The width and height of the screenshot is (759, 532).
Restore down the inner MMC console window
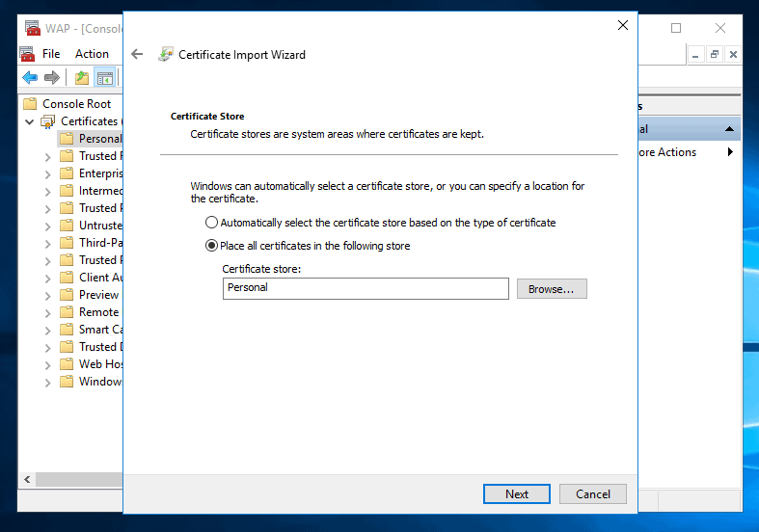715,54
